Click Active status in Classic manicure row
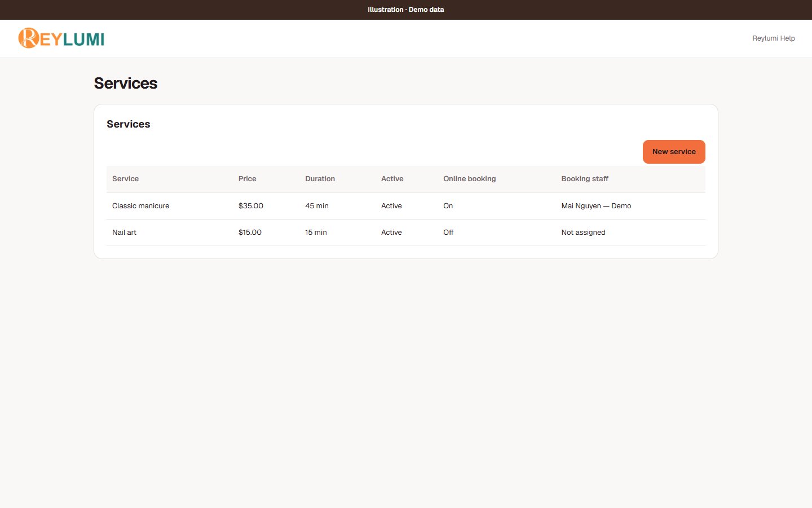This screenshot has height=508, width=812. pyautogui.click(x=391, y=206)
